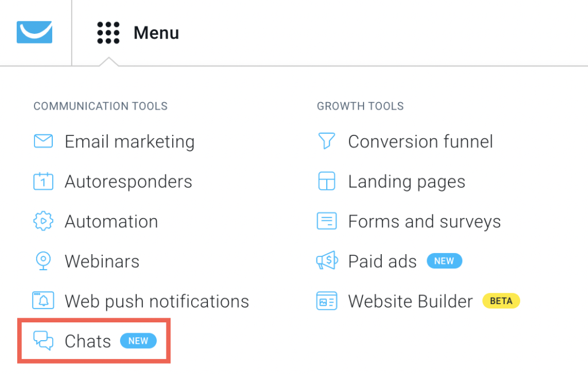Click the Conversion funnel icon
This screenshot has height=374, width=588.
pyautogui.click(x=327, y=141)
